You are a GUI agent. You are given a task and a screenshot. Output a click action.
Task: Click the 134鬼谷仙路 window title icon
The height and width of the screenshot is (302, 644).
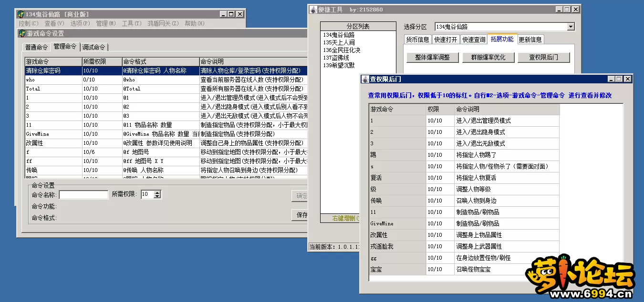coord(21,14)
